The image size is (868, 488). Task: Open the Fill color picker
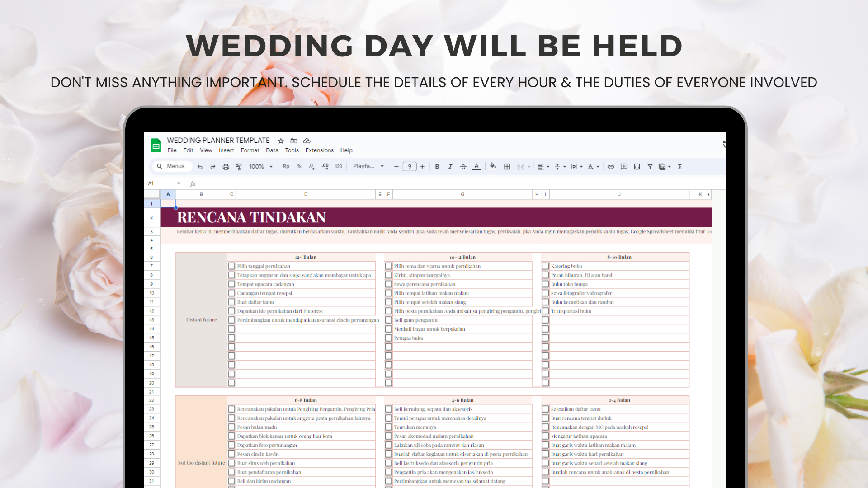[493, 166]
